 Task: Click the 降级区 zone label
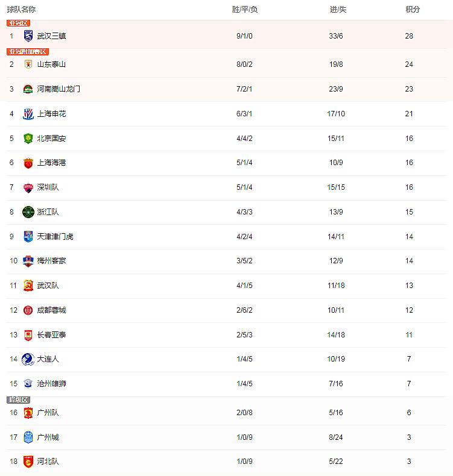(x=18, y=399)
